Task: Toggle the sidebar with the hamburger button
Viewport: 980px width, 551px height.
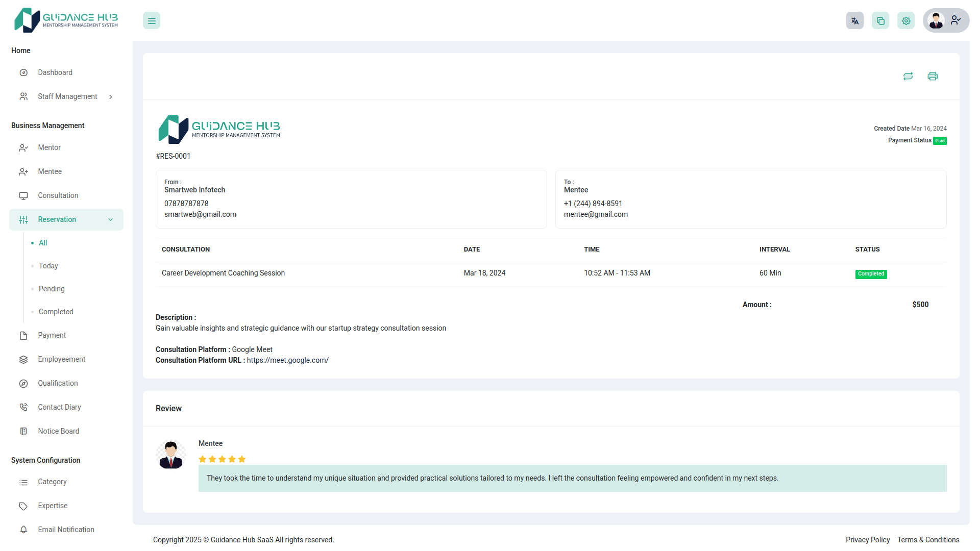Action: (151, 20)
